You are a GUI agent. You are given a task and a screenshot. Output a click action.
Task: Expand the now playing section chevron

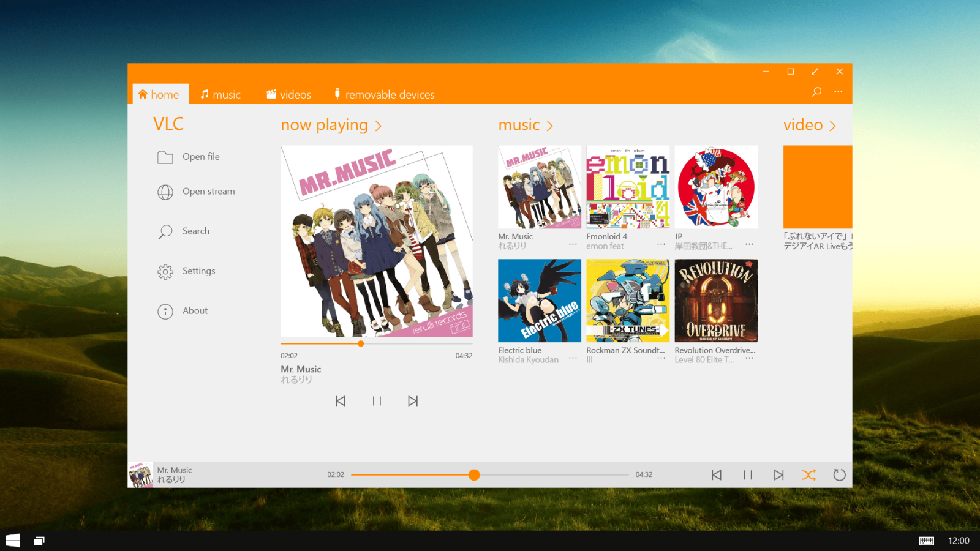(x=379, y=126)
